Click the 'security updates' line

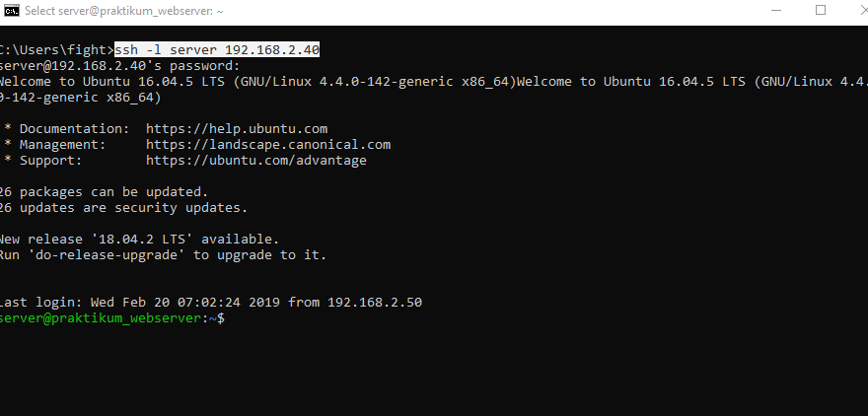tap(123, 207)
